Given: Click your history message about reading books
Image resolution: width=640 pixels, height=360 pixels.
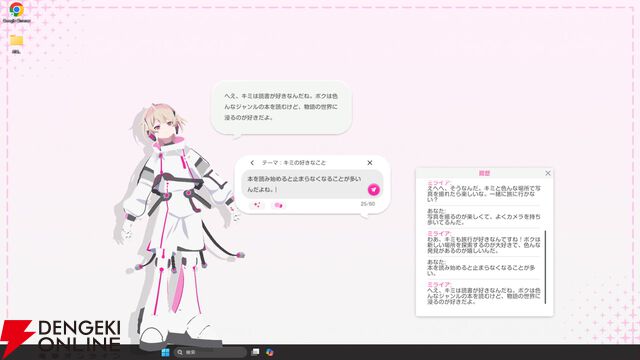Looking at the screenshot, I should click(481, 268).
